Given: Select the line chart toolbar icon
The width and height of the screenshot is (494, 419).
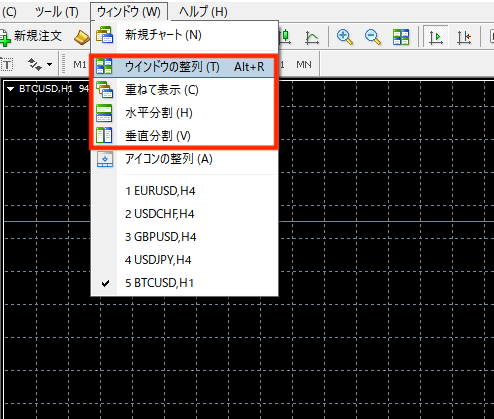Looking at the screenshot, I should click(312, 37).
